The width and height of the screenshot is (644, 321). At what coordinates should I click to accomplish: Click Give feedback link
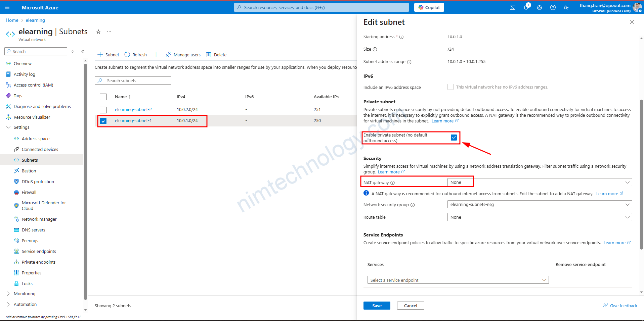pos(620,306)
